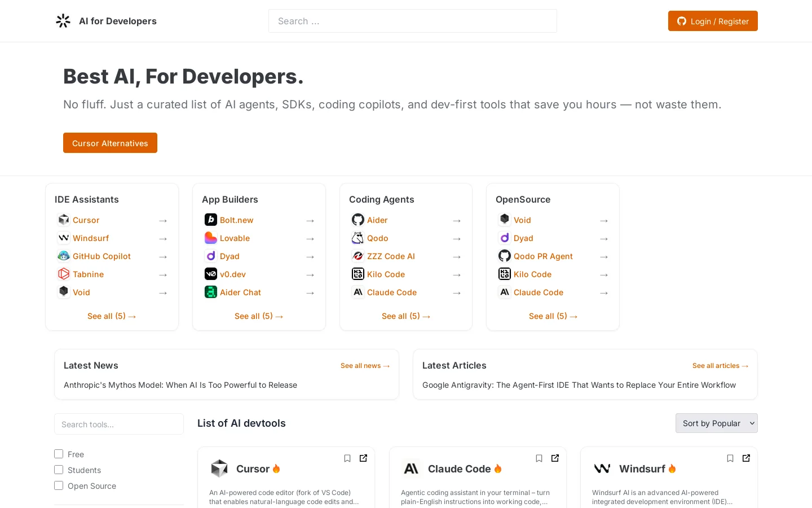Click the Qodo icon in Coding Agents
This screenshot has height=508, width=812.
coord(358,238)
